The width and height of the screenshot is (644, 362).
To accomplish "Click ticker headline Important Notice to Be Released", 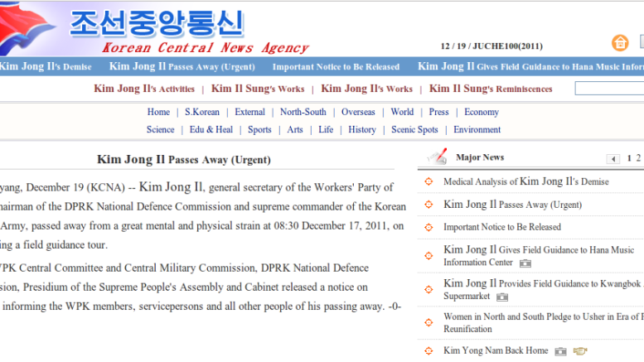I will click(336, 67).
